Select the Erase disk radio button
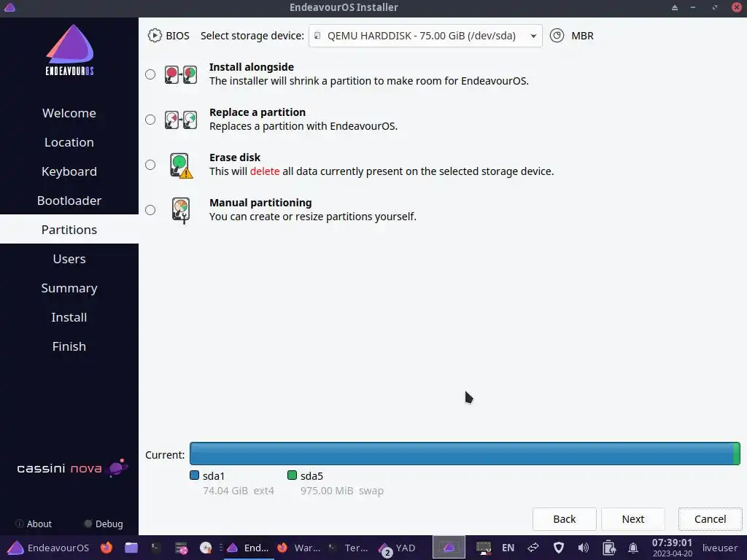The width and height of the screenshot is (747, 560). point(150,165)
